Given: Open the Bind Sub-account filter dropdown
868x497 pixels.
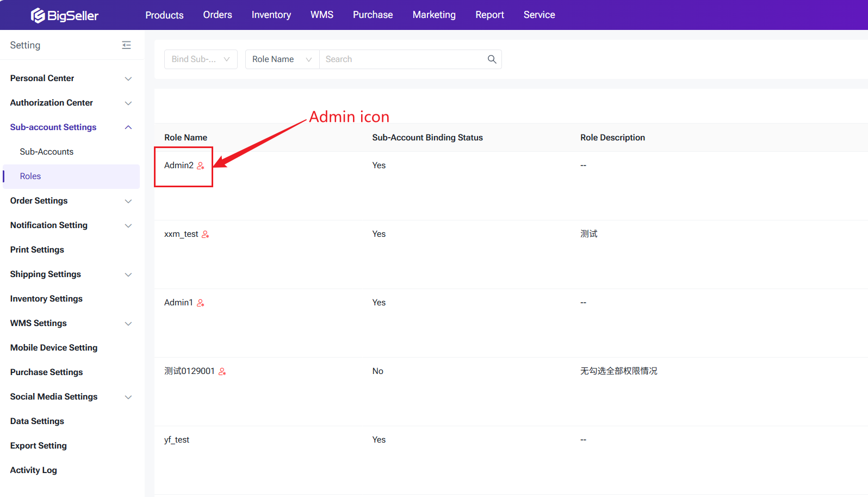Looking at the screenshot, I should pos(201,59).
